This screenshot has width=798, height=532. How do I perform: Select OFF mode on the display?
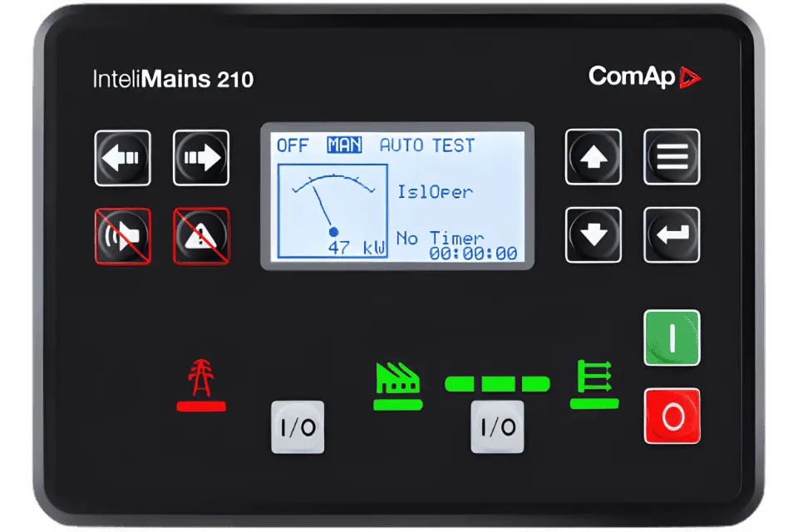(293, 145)
